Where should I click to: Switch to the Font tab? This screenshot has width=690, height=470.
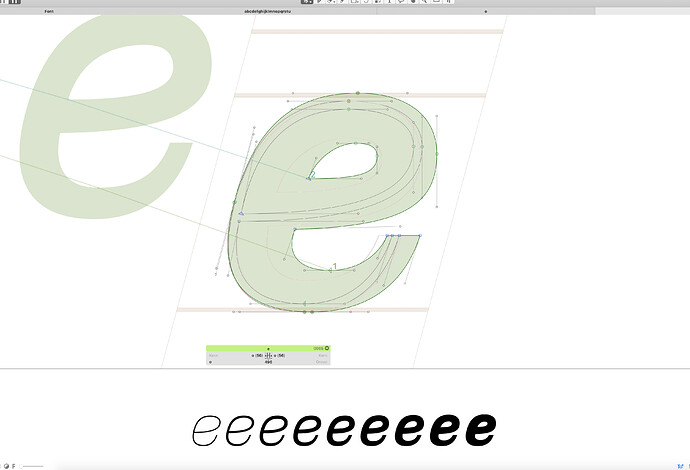click(49, 11)
